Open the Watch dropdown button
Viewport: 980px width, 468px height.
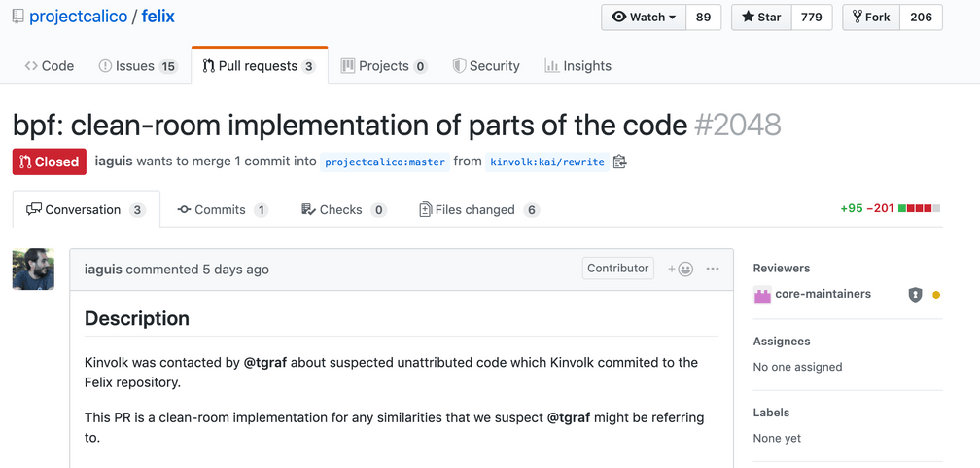(644, 18)
